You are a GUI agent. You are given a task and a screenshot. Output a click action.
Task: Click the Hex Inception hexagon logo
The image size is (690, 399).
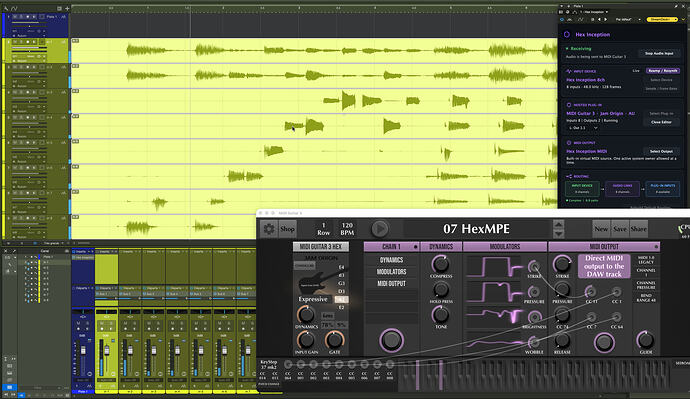567,34
